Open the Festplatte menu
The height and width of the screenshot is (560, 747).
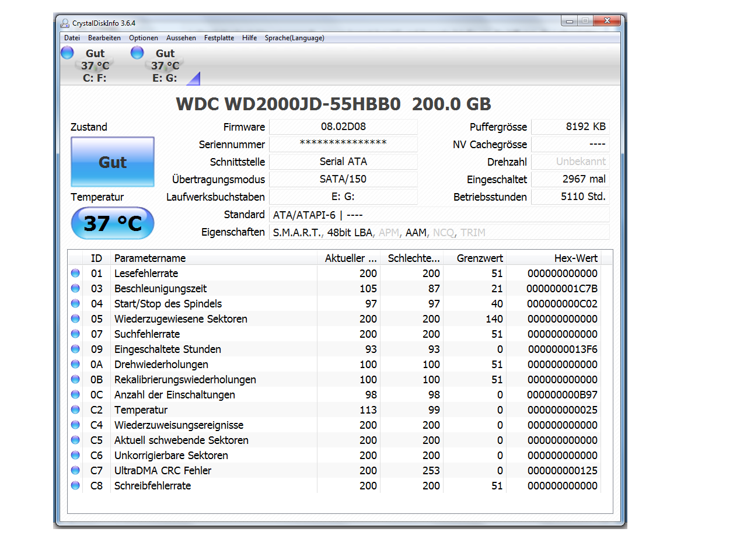coord(219,38)
